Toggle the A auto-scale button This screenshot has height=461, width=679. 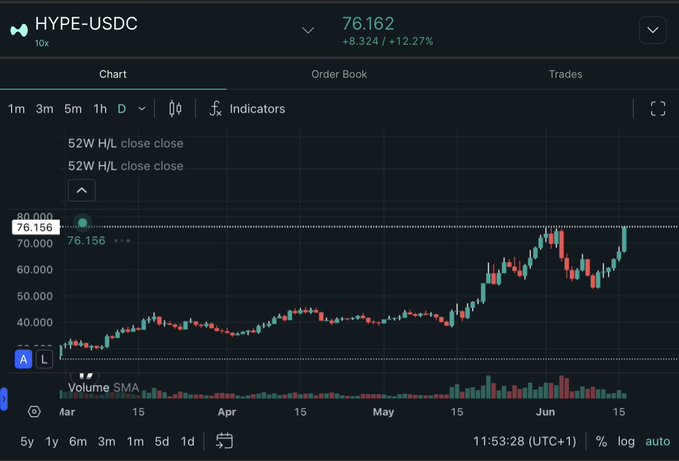23,359
